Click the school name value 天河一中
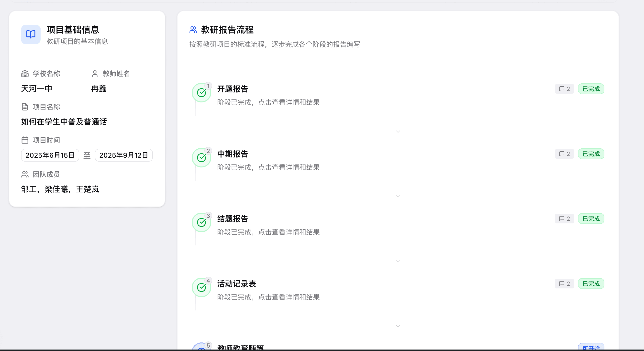The image size is (644, 351). coord(37,88)
